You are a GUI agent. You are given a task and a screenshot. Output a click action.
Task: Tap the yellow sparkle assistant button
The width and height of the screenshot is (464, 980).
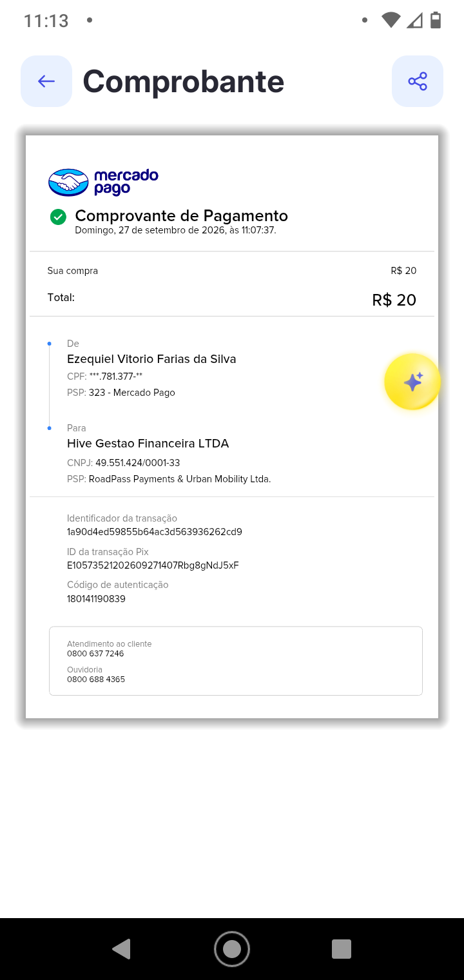(412, 382)
